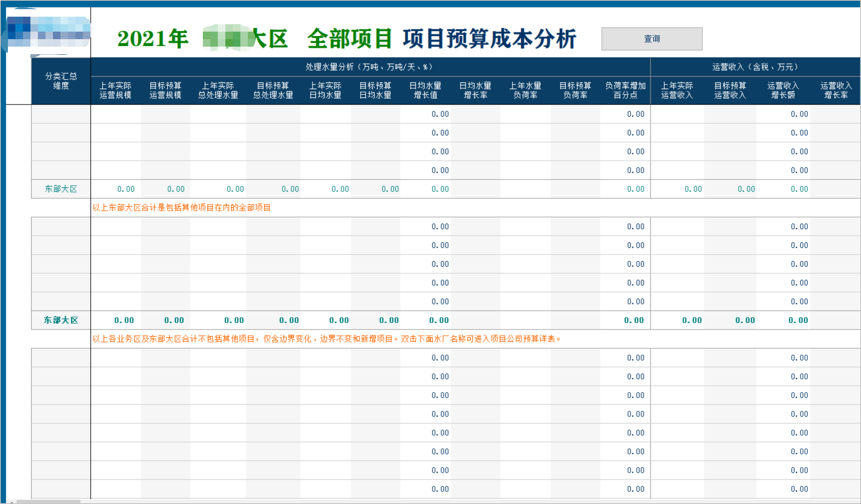Screen dimensions: 861x504
Task: Select the 运营收入增长额 column header
Action: [783, 90]
